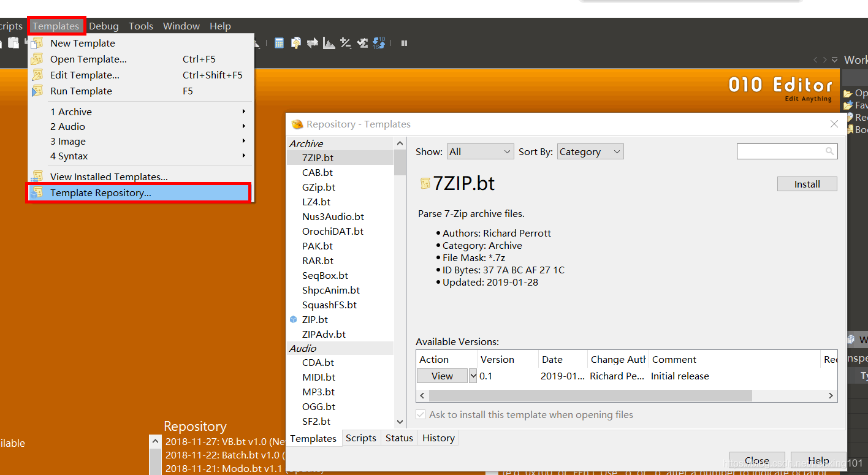The image size is (868, 475).
Task: Click the installed marker icon beside ZIP.bt
Action: click(293, 319)
